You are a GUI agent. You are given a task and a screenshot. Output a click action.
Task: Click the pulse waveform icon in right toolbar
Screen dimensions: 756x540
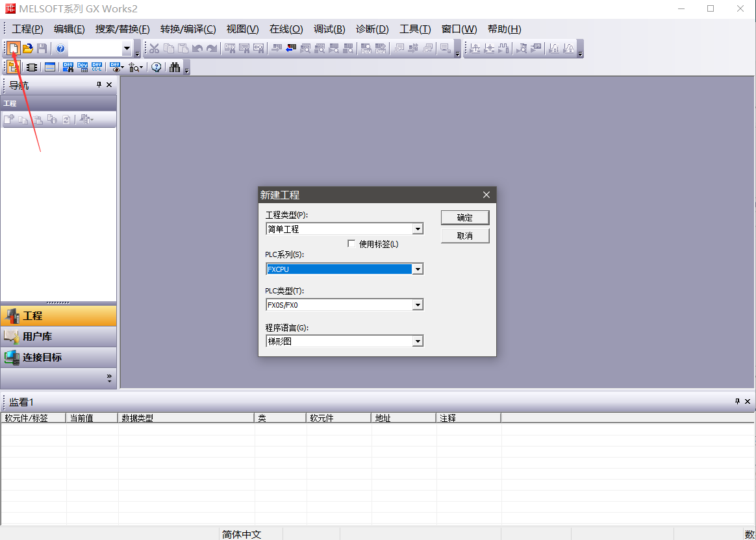click(x=504, y=48)
